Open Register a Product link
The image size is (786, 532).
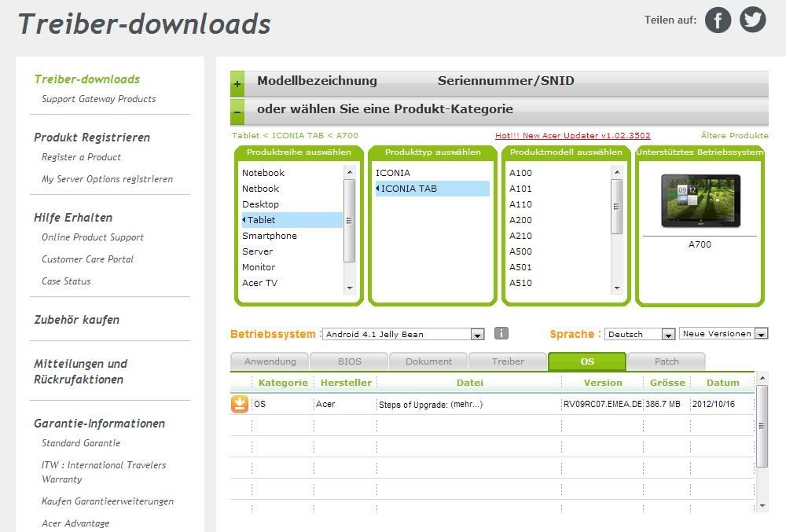(x=81, y=157)
